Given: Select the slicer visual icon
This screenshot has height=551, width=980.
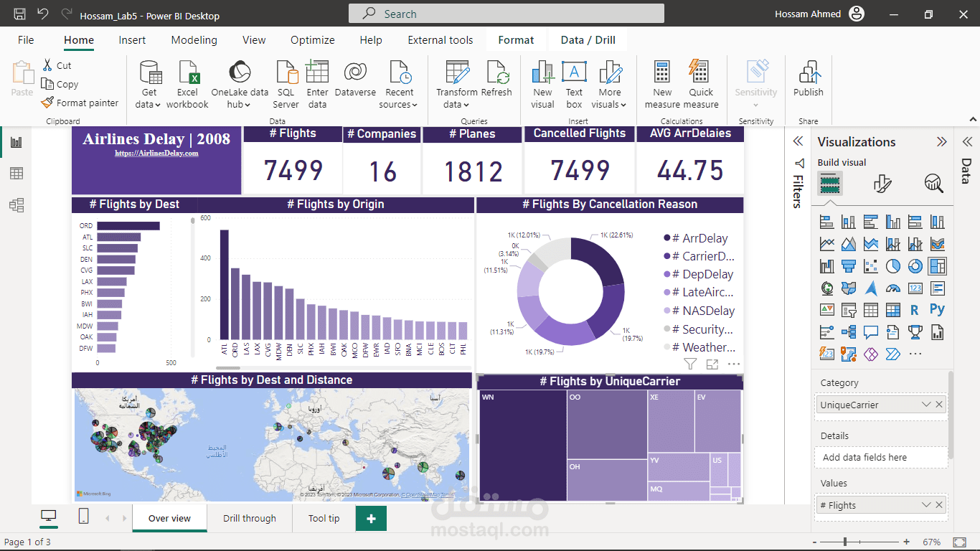Looking at the screenshot, I should coord(849,309).
